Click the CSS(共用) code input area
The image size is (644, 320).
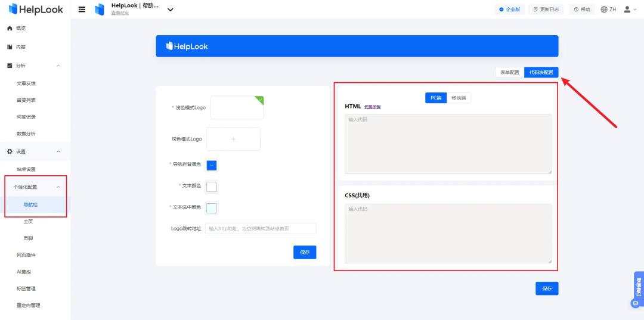click(x=448, y=234)
